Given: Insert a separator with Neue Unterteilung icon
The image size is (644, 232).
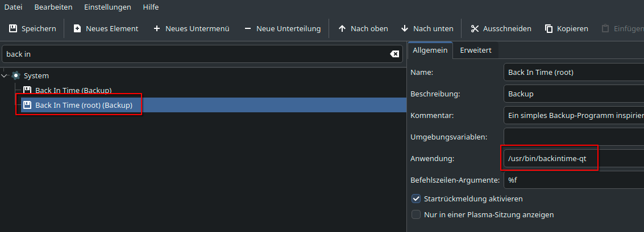Looking at the screenshot, I should point(247,29).
